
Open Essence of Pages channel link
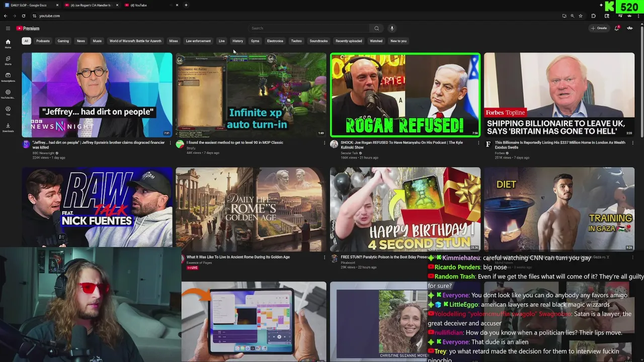[x=199, y=262]
